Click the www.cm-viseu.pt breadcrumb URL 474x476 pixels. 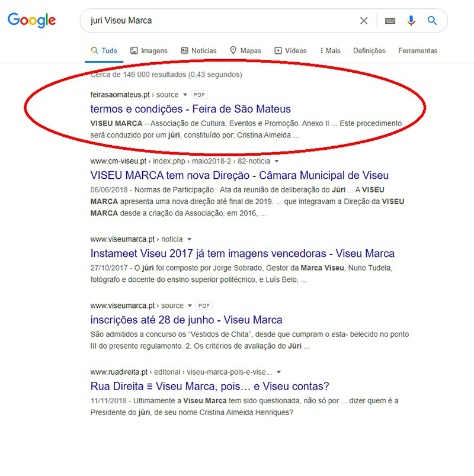coord(180,161)
